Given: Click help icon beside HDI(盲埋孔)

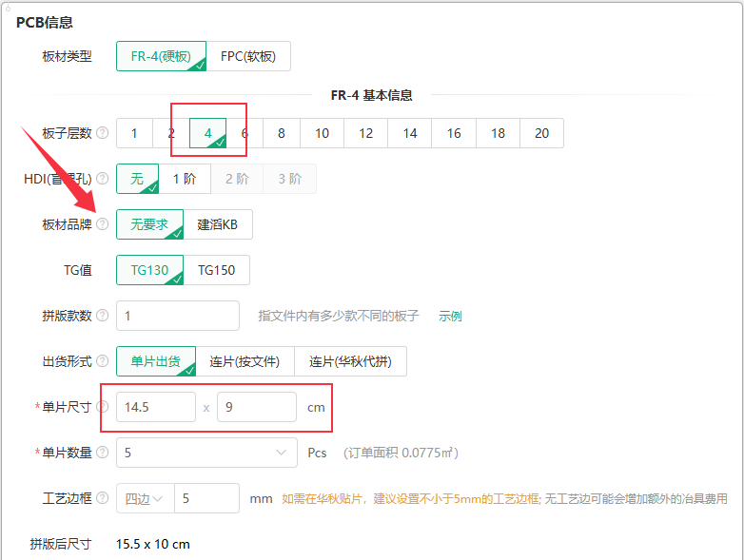Looking at the screenshot, I should tap(103, 179).
